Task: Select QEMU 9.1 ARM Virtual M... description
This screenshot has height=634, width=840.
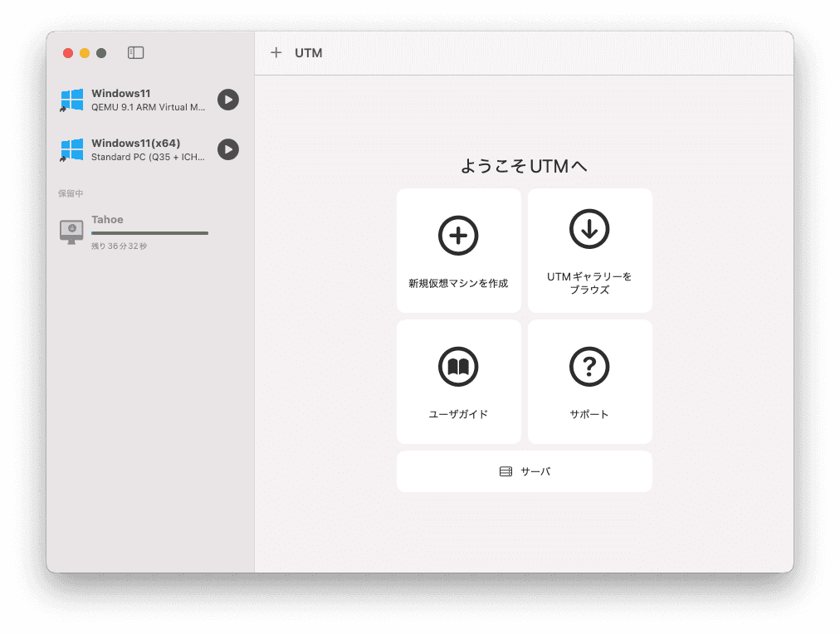Action: coord(148,107)
